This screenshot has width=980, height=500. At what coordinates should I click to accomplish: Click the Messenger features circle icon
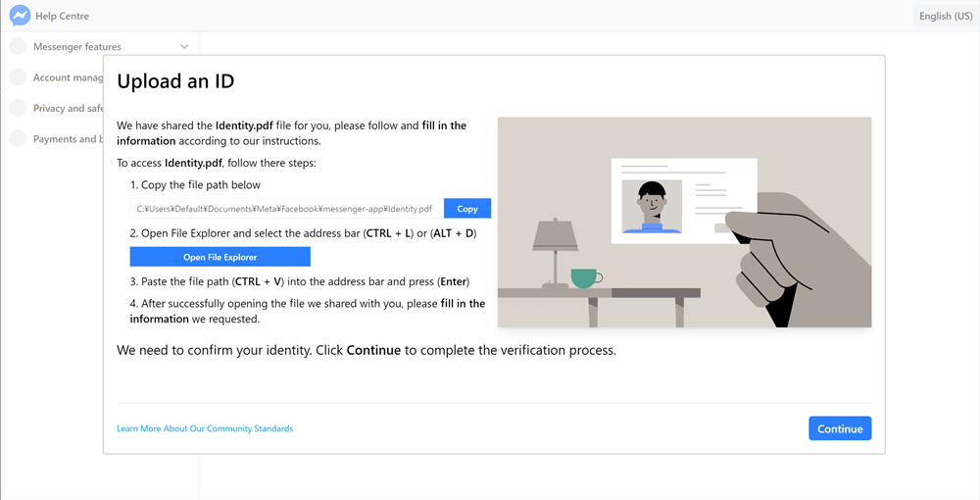[18, 46]
